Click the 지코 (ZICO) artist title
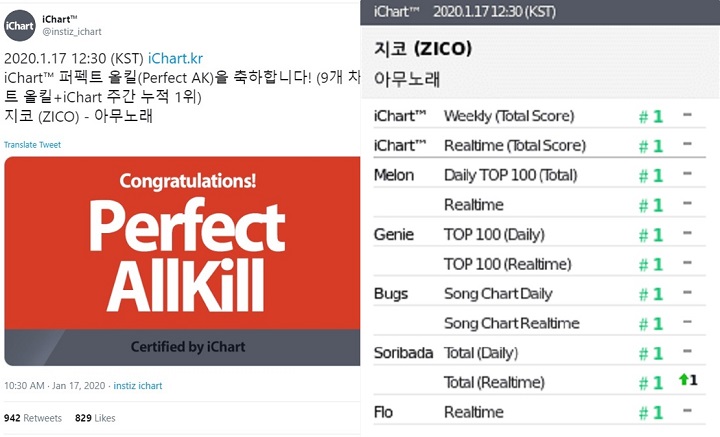720x437 pixels. point(423,48)
